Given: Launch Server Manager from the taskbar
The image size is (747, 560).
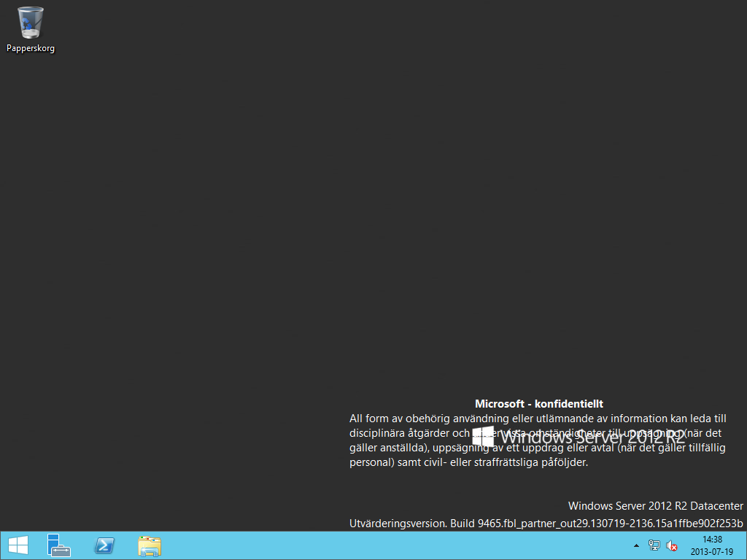Looking at the screenshot, I should [x=58, y=545].
